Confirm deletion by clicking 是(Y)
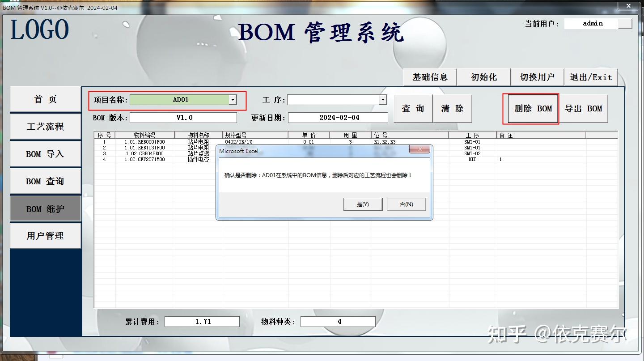The width and height of the screenshot is (644, 361). [362, 204]
